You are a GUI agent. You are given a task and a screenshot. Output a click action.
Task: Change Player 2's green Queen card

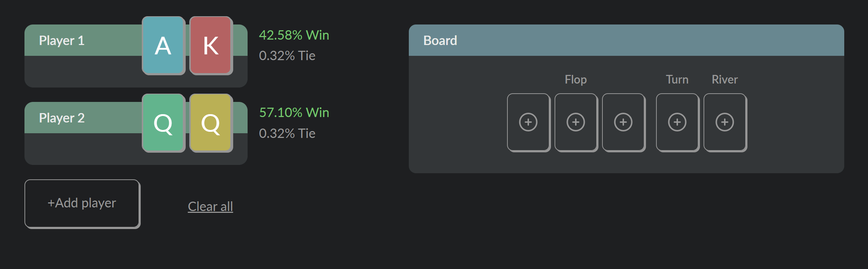coord(163,123)
